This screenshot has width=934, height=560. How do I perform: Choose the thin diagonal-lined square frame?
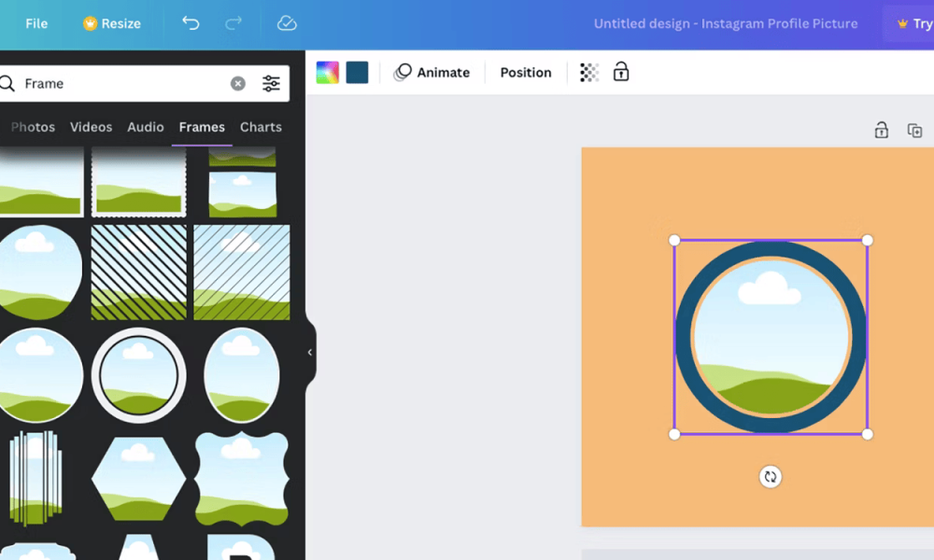242,272
